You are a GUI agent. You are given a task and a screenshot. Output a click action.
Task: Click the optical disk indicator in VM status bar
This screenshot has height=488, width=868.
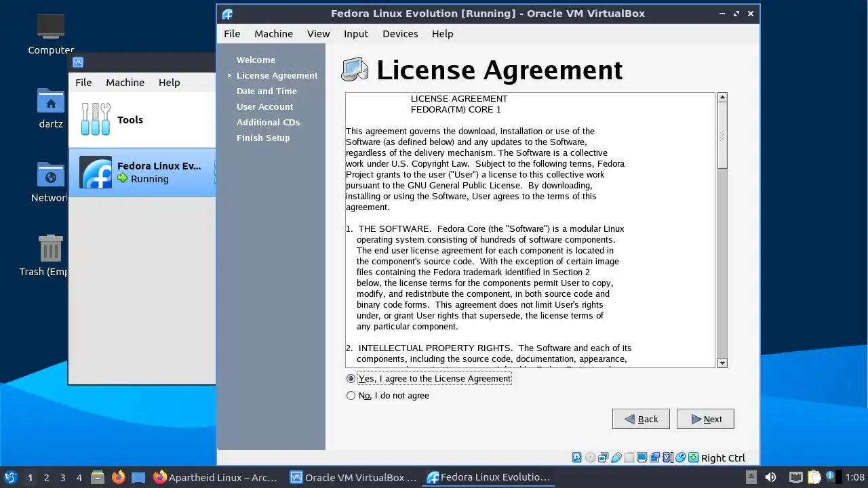590,457
